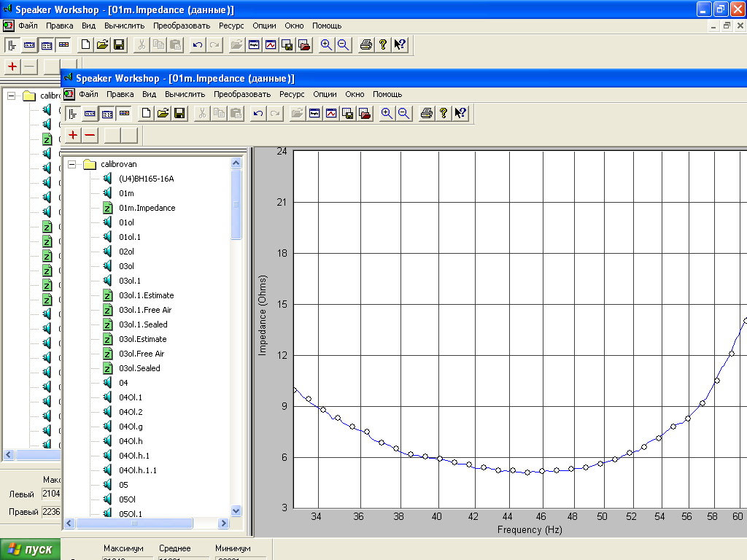
Task: Click the down arrow of front tree scrollbar
Action: [236, 511]
